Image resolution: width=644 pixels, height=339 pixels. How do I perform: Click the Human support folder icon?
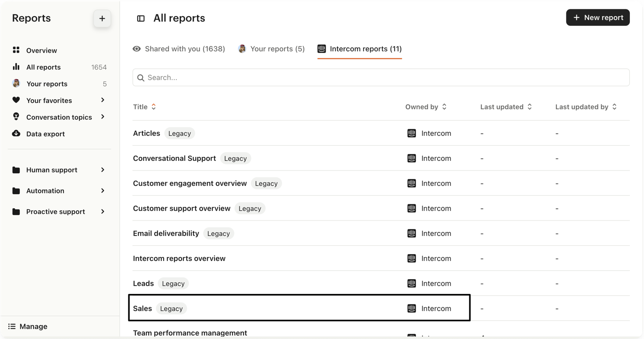pyautogui.click(x=16, y=170)
